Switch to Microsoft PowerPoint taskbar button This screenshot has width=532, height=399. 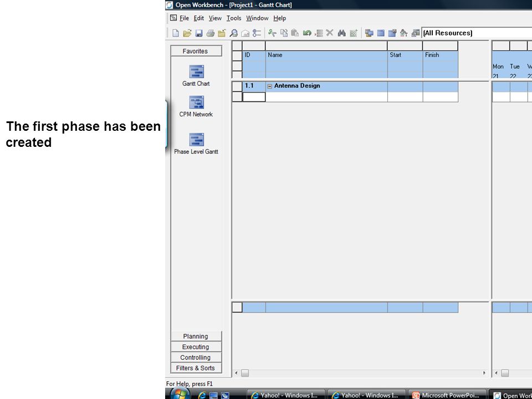[447, 395]
